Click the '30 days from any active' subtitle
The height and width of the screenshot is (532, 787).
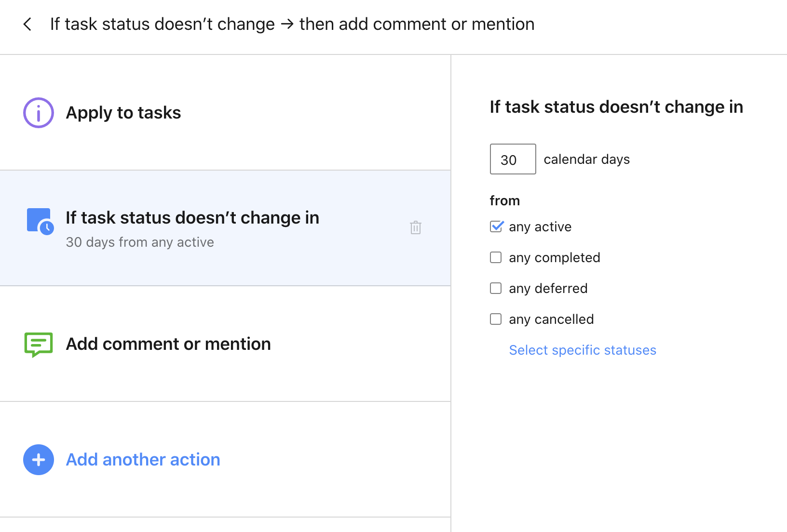pyautogui.click(x=140, y=242)
